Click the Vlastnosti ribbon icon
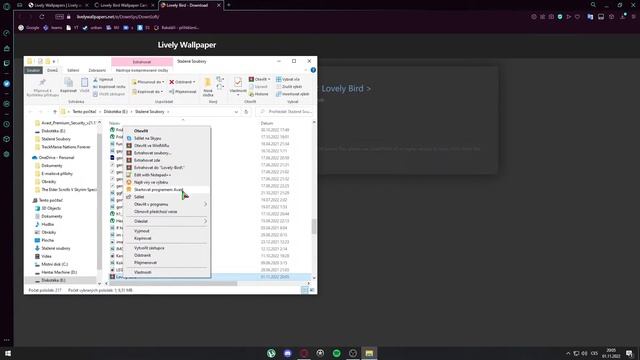 [x=238, y=85]
